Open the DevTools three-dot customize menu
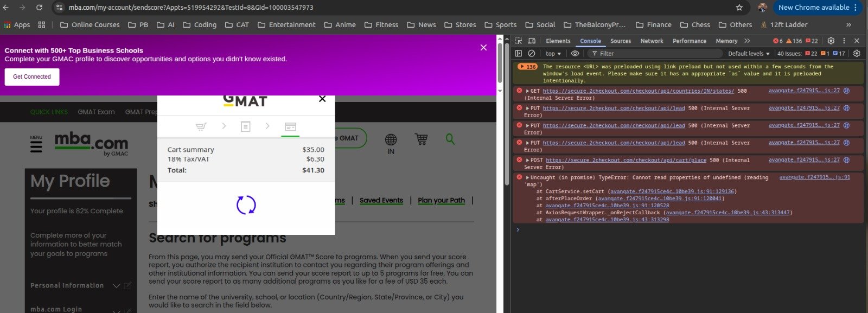 click(844, 41)
